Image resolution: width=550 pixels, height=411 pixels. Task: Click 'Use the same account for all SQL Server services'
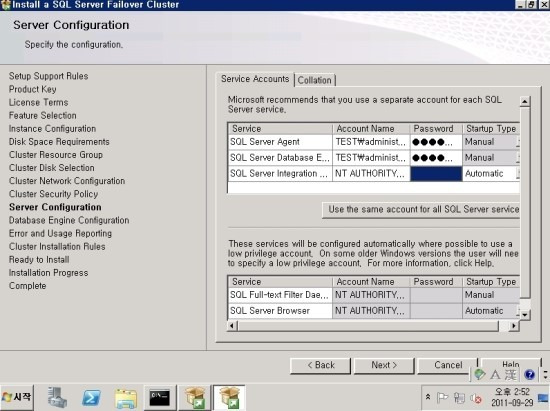[x=421, y=210]
